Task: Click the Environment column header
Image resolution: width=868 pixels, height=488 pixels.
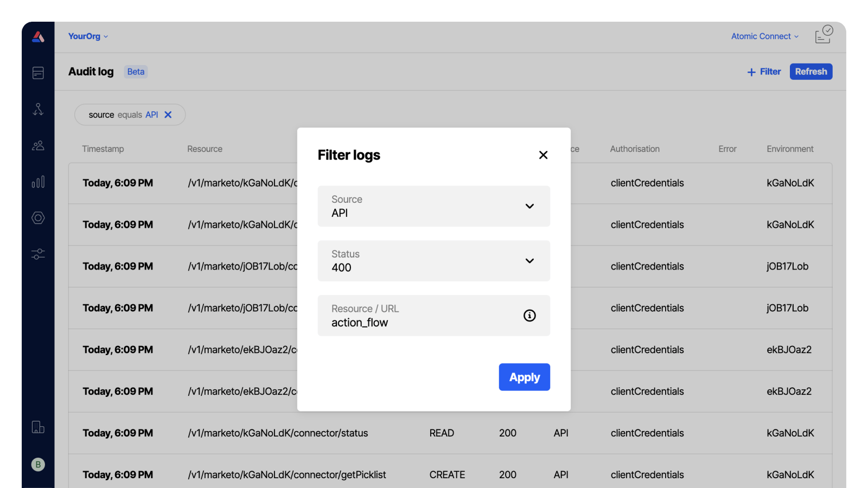Action: point(790,149)
